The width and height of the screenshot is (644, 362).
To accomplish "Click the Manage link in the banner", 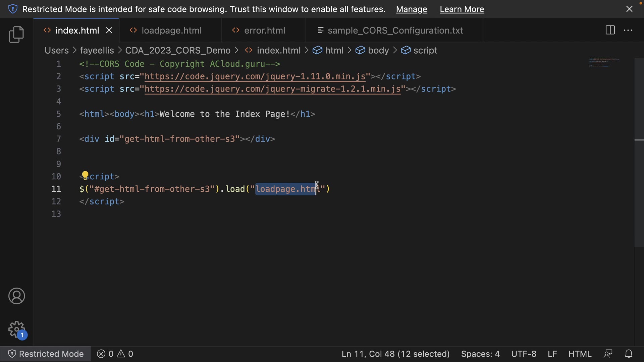I will (x=412, y=9).
